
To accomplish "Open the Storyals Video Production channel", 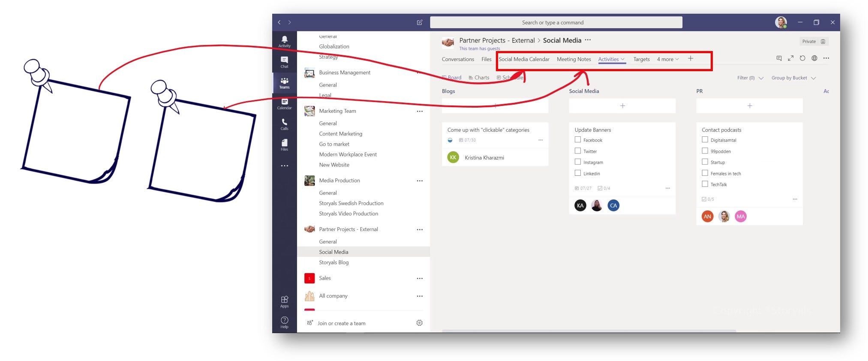I will (348, 214).
